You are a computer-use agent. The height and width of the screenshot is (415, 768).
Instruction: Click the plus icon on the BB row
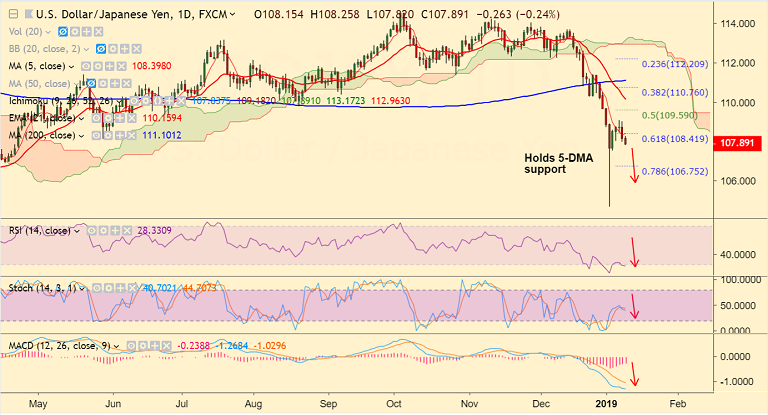tap(125, 49)
